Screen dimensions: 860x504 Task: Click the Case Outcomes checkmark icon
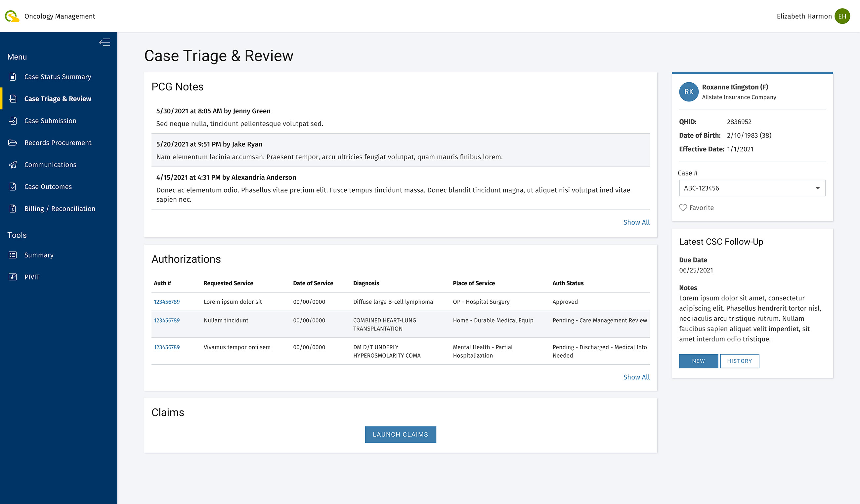click(x=13, y=186)
